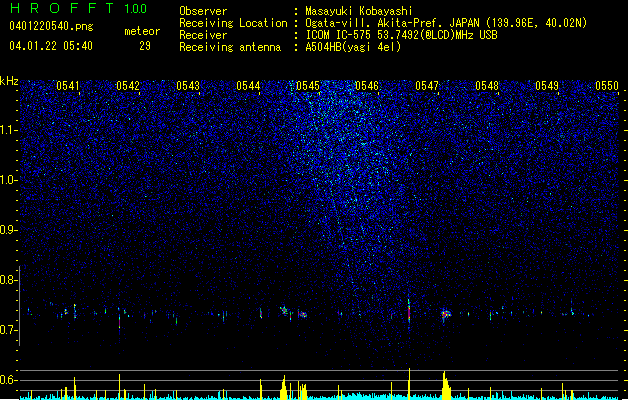Screen dimensions: 629x400
Task: Click the 0541 time tick label
Action: pos(68,86)
